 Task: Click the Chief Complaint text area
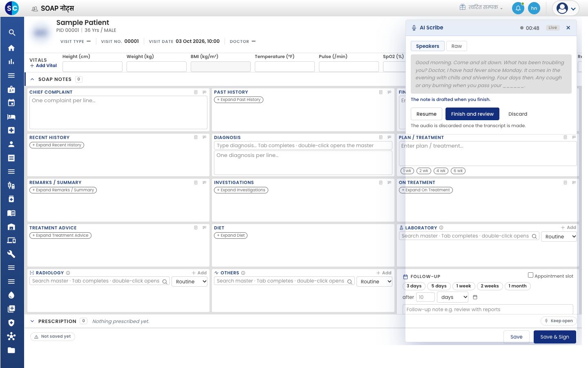pos(118,112)
